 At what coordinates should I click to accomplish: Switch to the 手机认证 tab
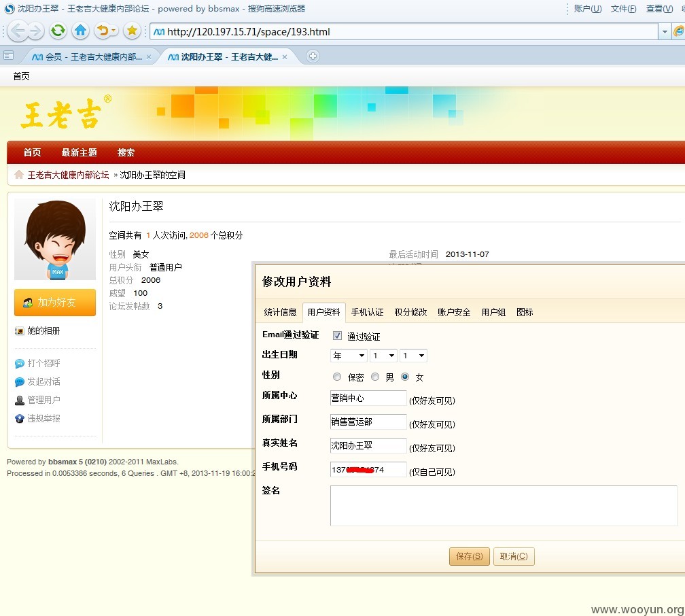(367, 312)
